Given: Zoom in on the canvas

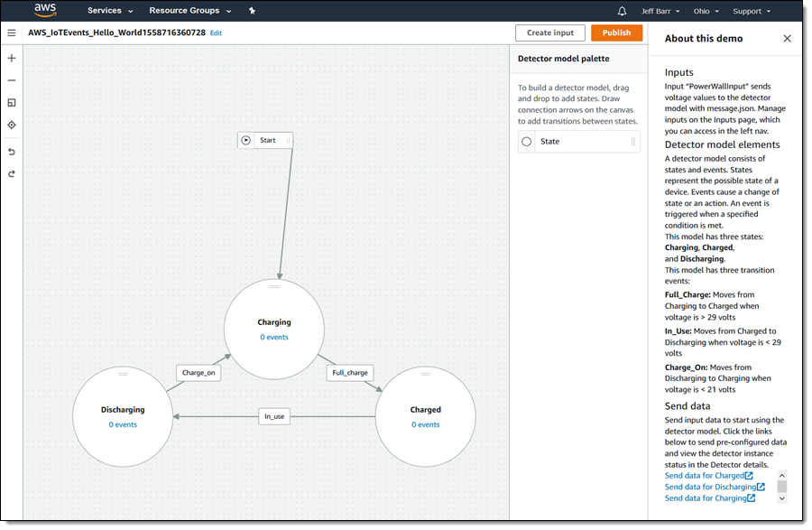Looking at the screenshot, I should point(12,58).
